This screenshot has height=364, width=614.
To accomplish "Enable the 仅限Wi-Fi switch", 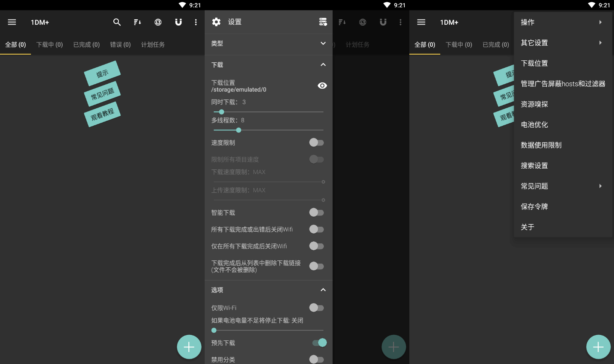I will (x=316, y=308).
